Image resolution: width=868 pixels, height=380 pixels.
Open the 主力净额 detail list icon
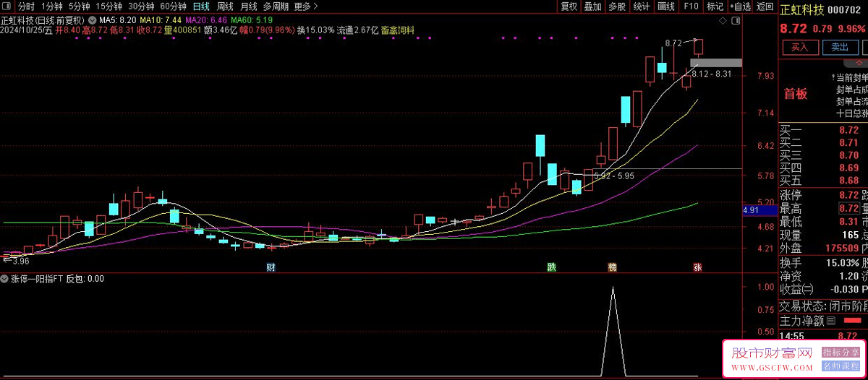[831, 321]
